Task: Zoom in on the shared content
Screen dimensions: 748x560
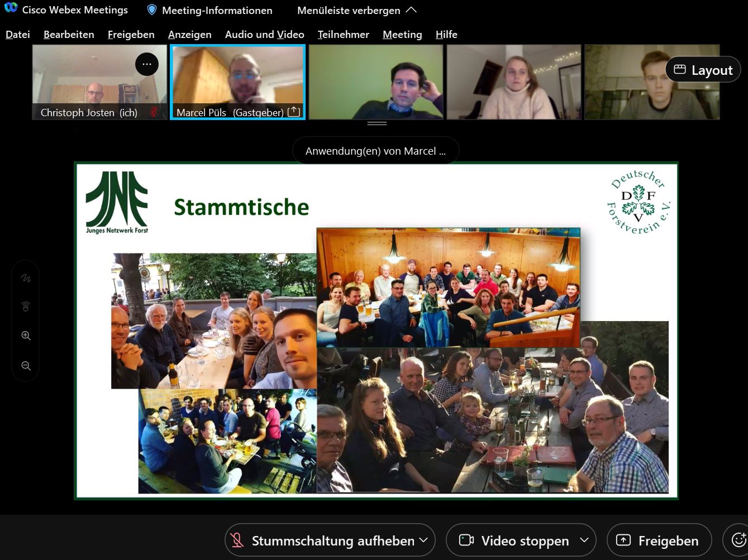Action: (x=26, y=336)
